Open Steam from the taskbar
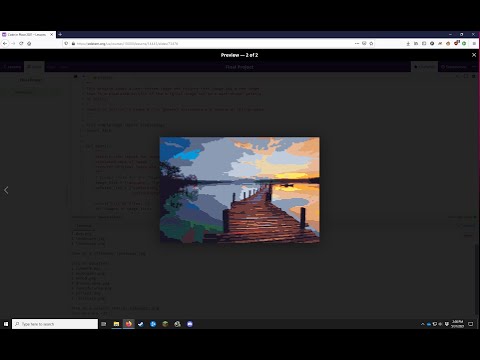The width and height of the screenshot is (480, 360). point(141,324)
